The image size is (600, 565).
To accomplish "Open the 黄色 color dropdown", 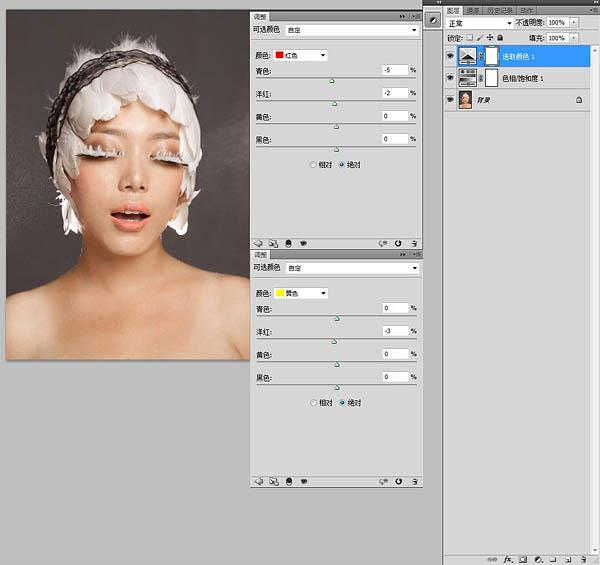I will pos(301,293).
